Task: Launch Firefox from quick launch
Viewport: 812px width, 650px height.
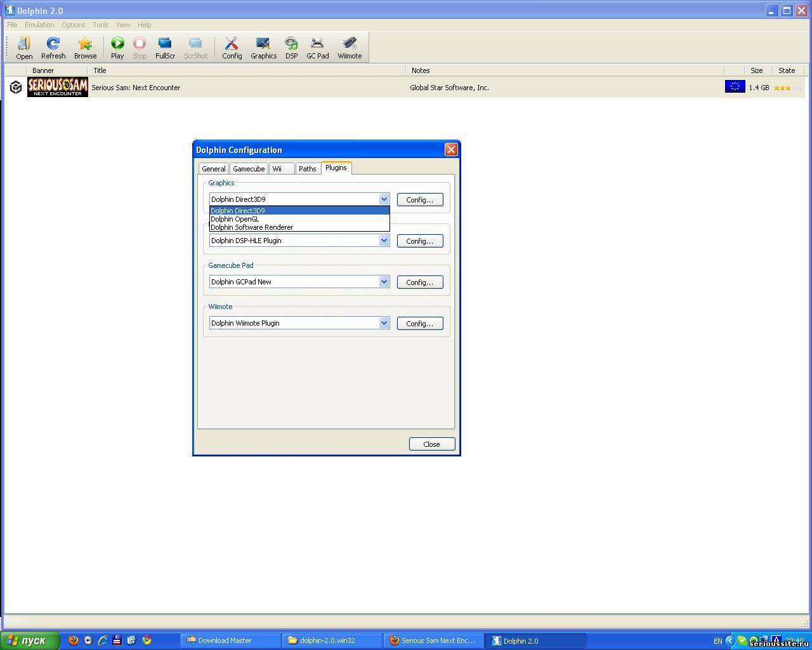Action: point(74,640)
